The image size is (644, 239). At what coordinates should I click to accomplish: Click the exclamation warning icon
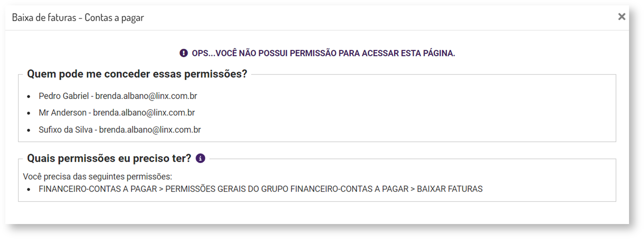[184, 53]
